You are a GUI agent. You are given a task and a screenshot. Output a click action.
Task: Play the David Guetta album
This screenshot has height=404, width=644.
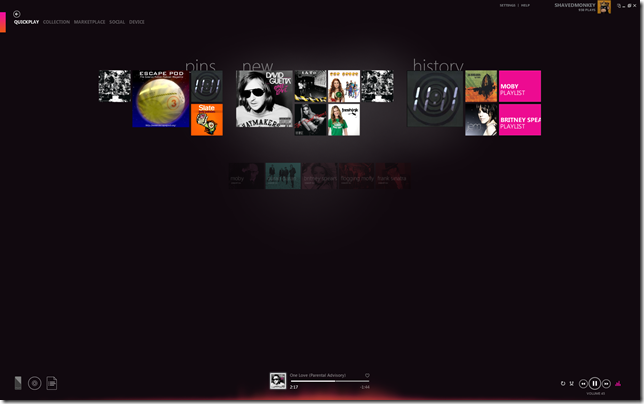click(x=264, y=99)
